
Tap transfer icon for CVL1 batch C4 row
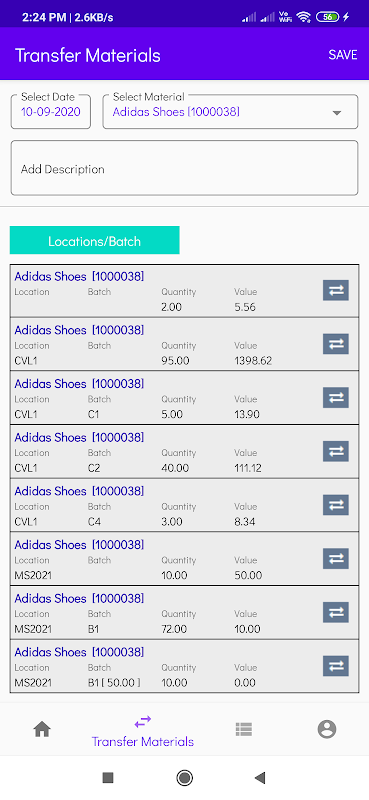point(336,505)
